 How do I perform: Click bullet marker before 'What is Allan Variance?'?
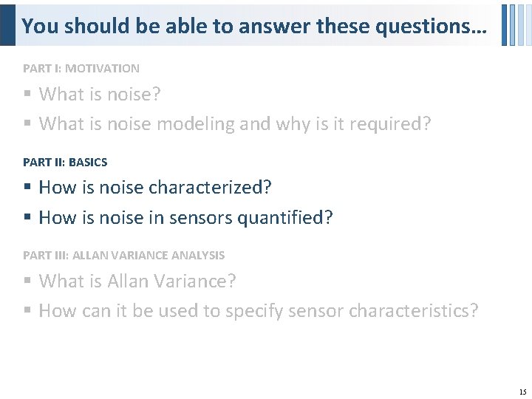point(27,282)
